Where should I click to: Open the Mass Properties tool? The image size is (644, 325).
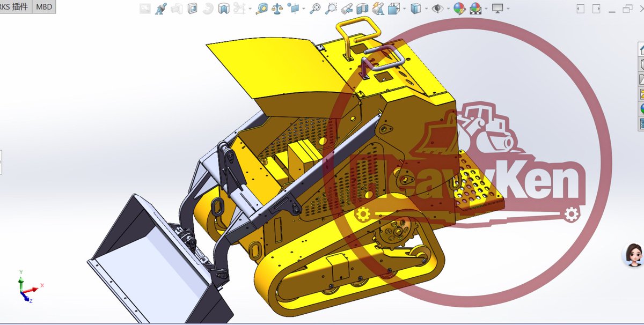(277, 8)
